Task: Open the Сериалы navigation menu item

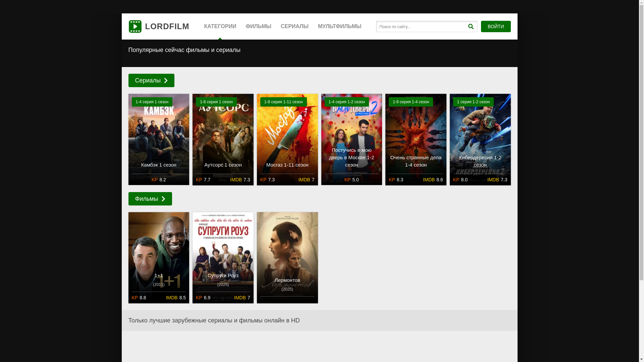Action: 294,26
